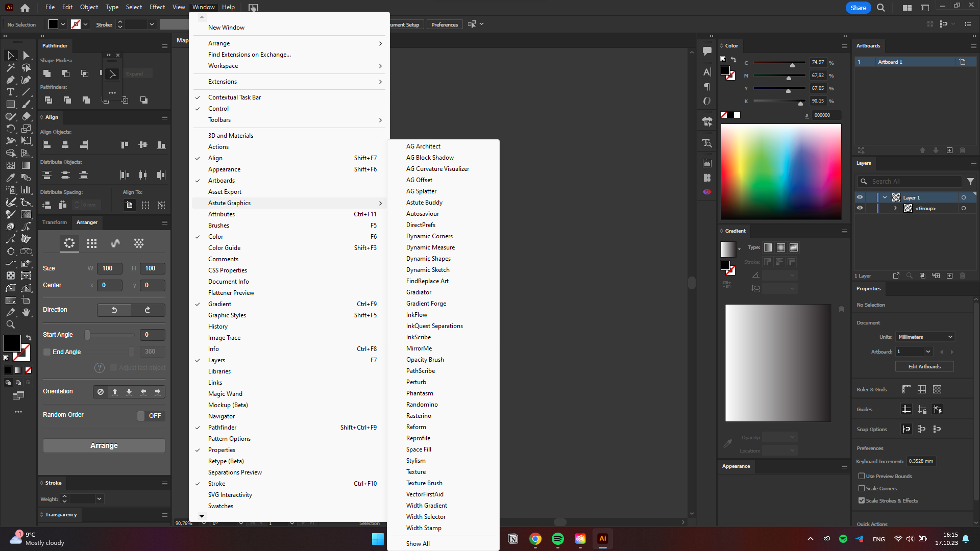The image size is (980, 551).
Task: Select linear gradient type
Action: 768,247
